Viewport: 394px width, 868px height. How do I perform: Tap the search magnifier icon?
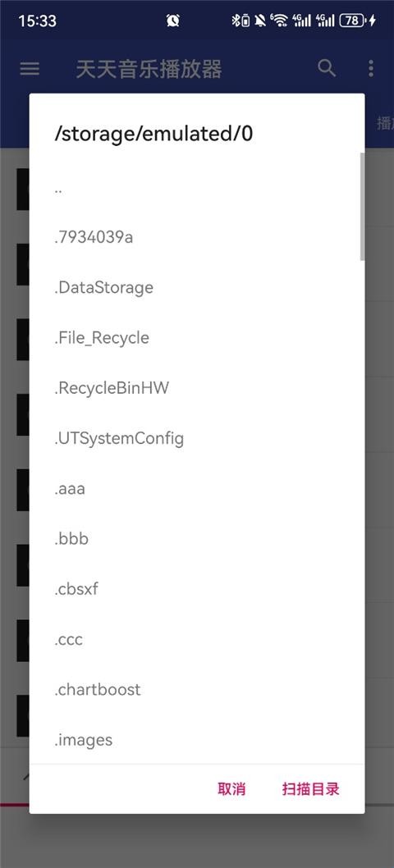(327, 69)
